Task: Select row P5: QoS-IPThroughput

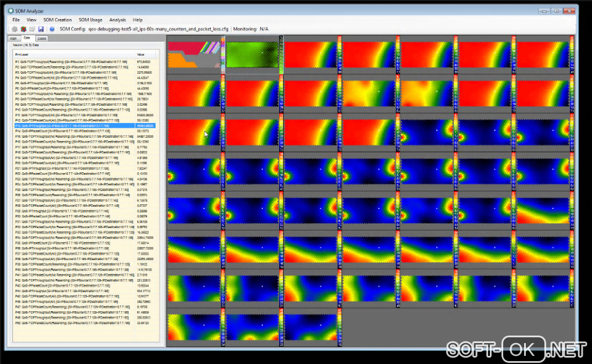Action: [x=85, y=82]
